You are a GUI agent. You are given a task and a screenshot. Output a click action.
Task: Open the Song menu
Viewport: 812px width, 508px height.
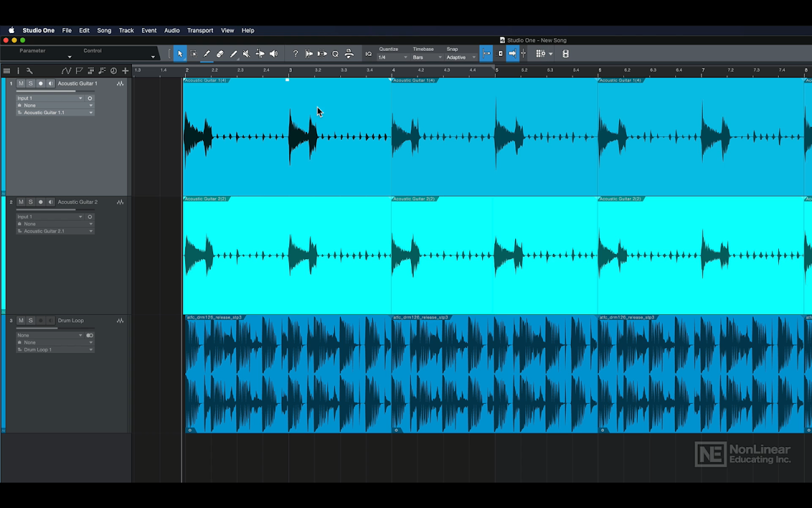point(104,30)
